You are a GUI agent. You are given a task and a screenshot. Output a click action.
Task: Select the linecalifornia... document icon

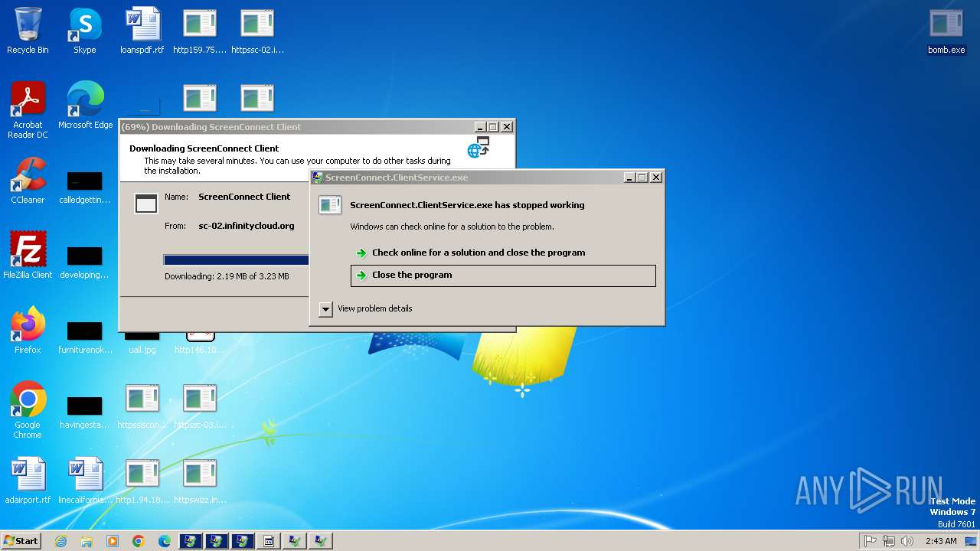point(85,481)
